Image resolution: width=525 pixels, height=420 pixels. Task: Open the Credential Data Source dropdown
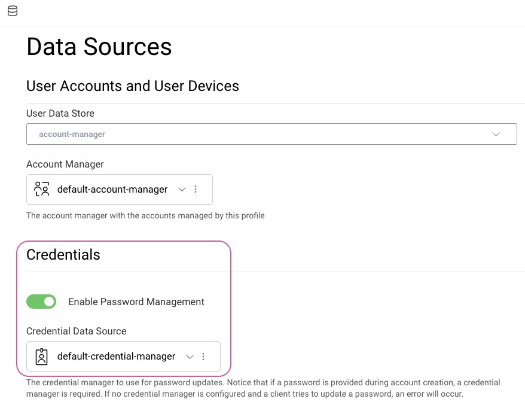190,356
